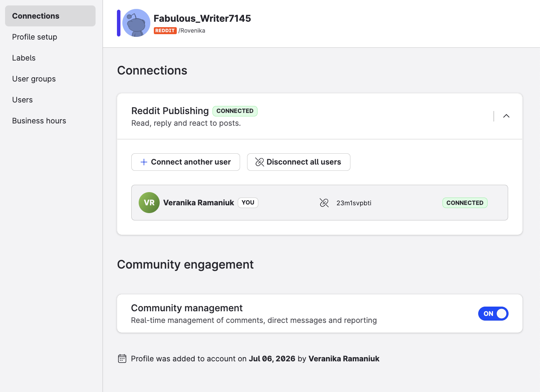Click the orange REDDIT badge

165,31
